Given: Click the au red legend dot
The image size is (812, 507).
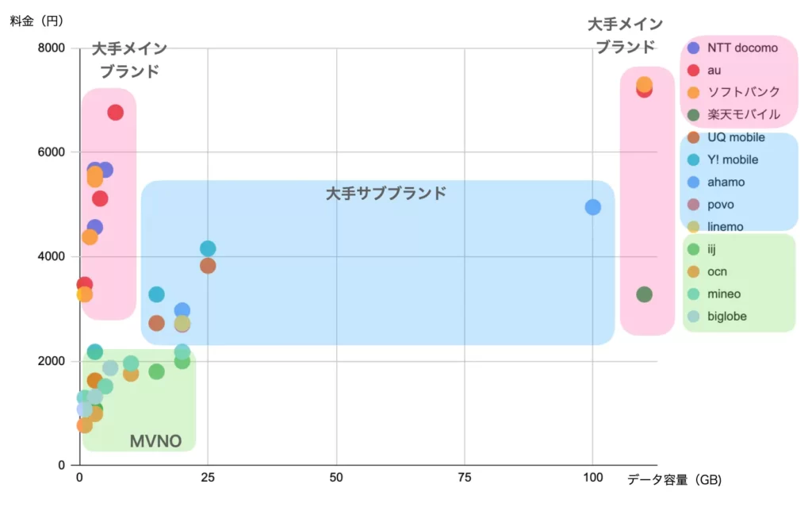Looking at the screenshot, I should pos(694,70).
